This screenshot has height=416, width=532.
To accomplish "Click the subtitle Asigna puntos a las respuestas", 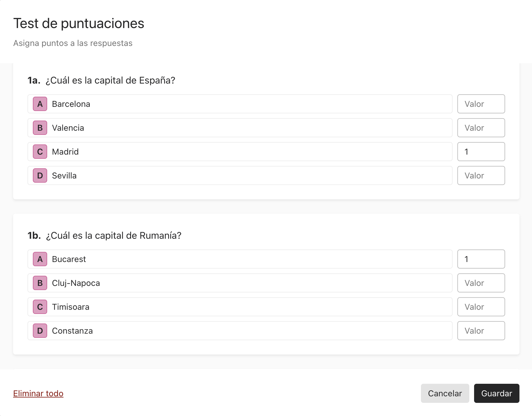I will [x=73, y=43].
